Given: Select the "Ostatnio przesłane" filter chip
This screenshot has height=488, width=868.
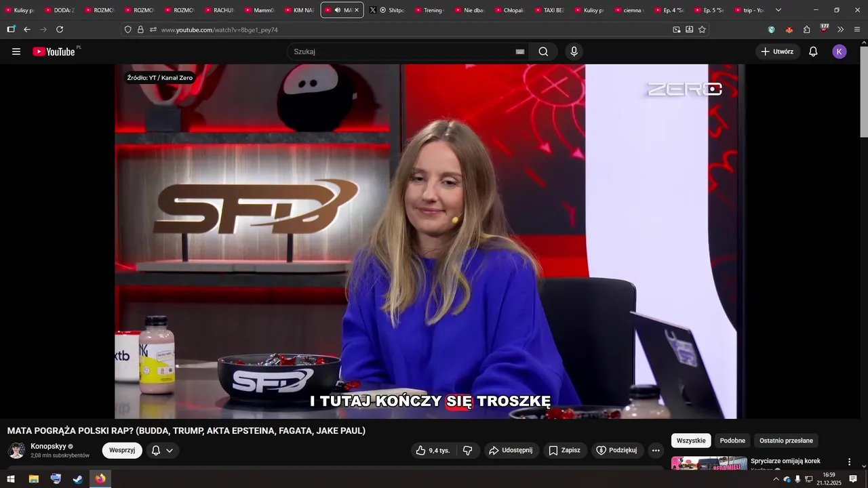Looking at the screenshot, I should point(786,441).
